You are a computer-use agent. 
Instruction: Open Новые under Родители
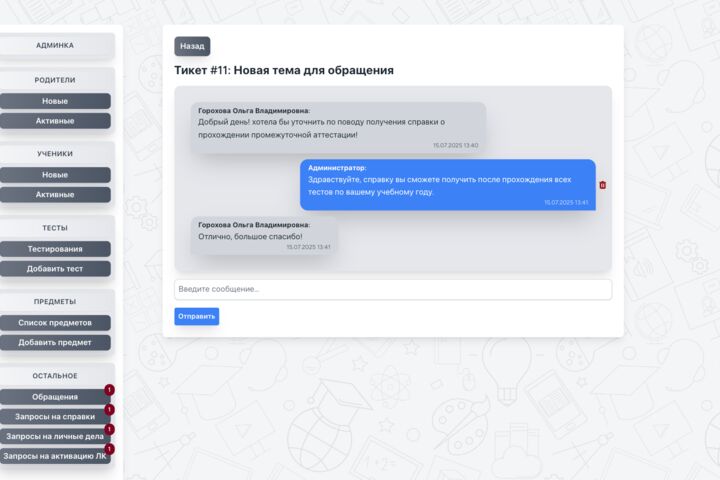tap(55, 101)
